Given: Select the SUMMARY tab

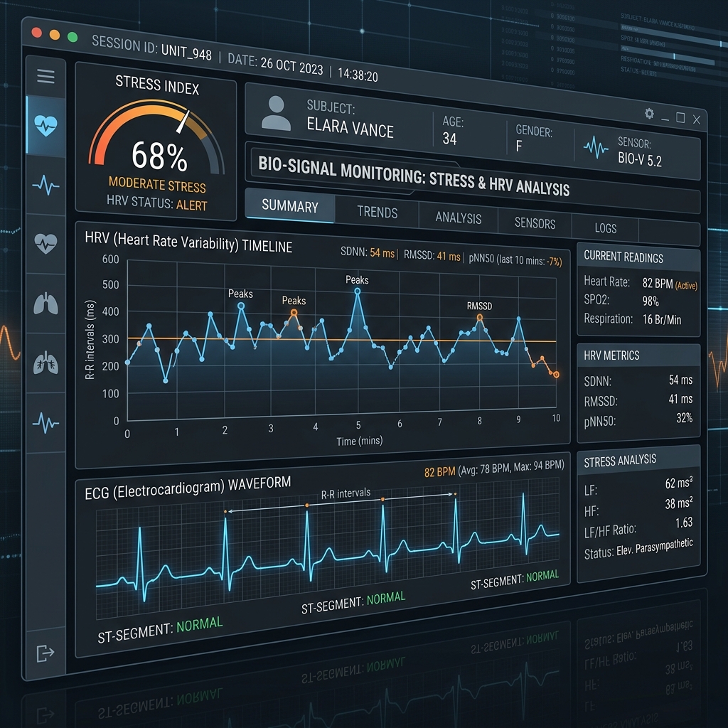Looking at the screenshot, I should pos(290,205).
